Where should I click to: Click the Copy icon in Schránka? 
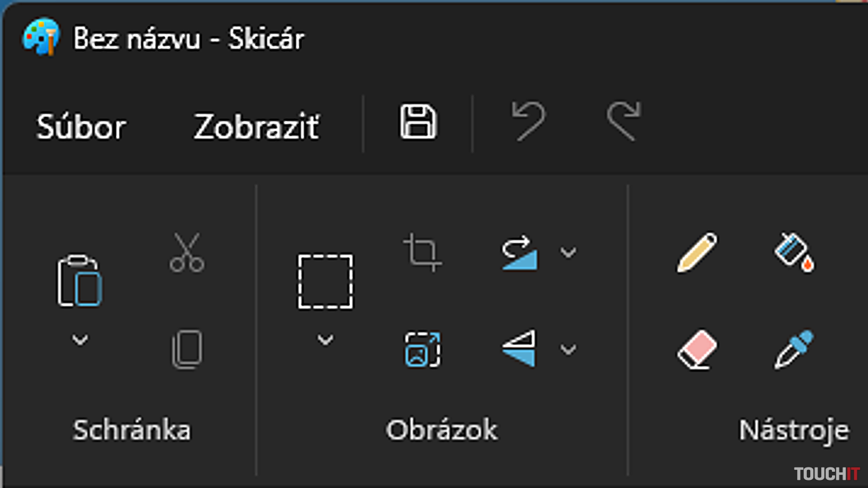(x=187, y=349)
